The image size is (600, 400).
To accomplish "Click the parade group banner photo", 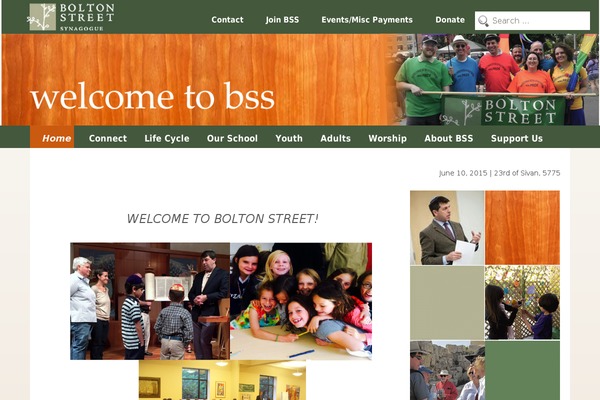I will point(496,80).
